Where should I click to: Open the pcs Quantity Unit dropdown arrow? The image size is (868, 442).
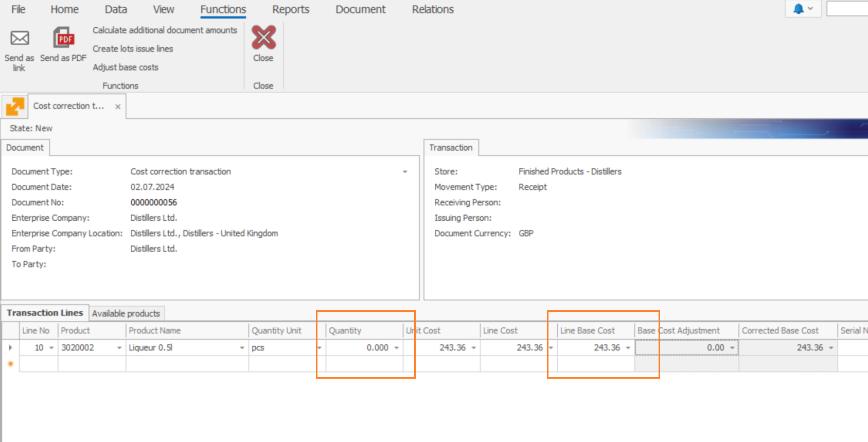[319, 348]
